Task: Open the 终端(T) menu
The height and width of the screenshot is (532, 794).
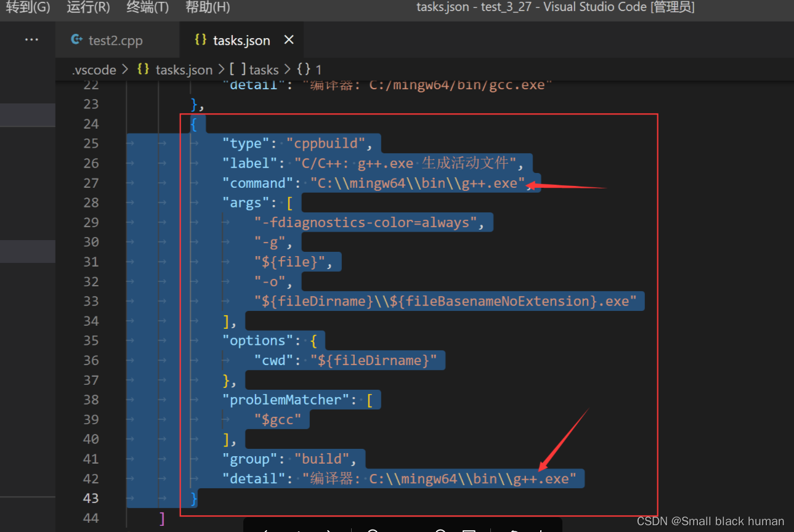Action: pyautogui.click(x=148, y=7)
